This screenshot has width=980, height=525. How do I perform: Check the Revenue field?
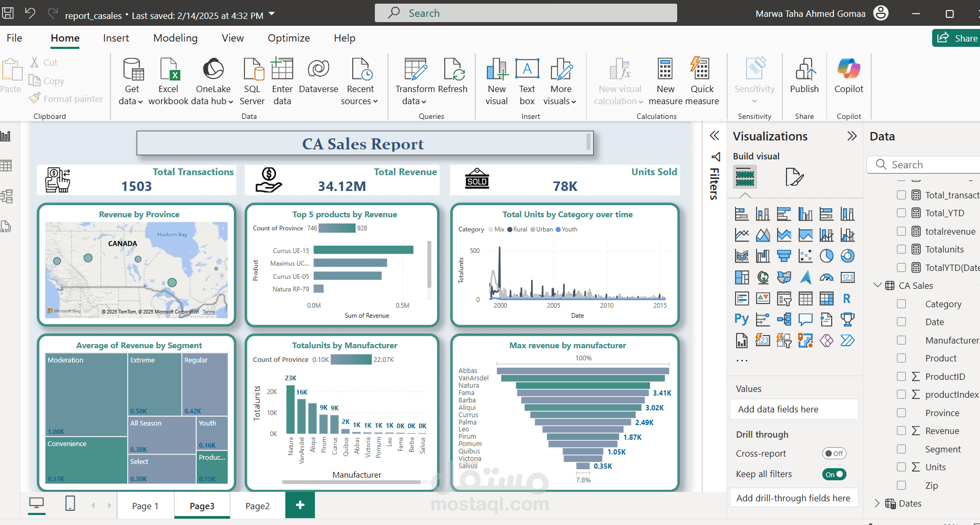coord(902,431)
